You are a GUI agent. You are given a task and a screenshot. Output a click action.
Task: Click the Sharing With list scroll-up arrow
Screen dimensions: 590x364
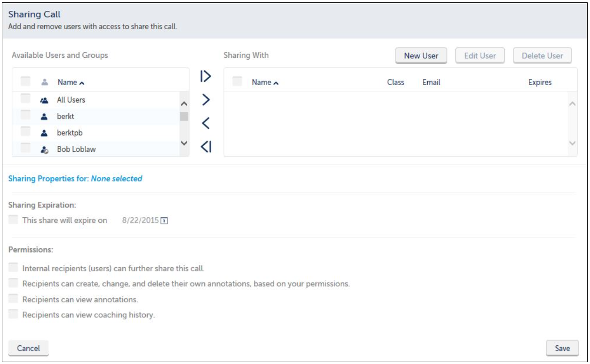click(573, 104)
